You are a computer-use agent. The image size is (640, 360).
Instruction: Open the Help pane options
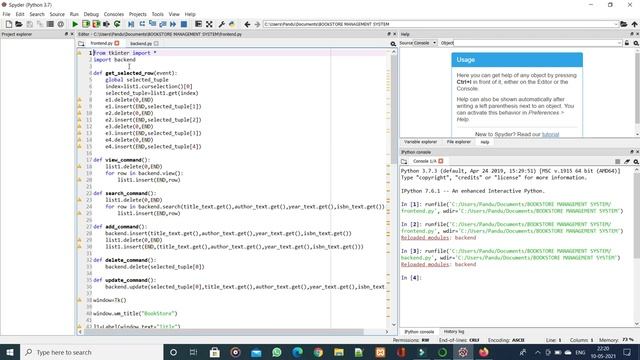click(x=636, y=43)
